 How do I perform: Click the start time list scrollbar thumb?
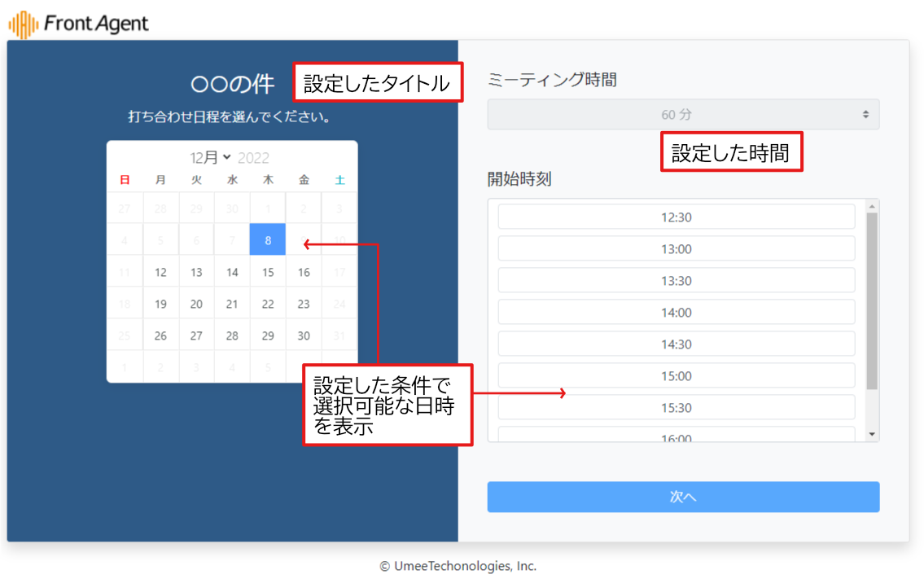click(x=872, y=301)
